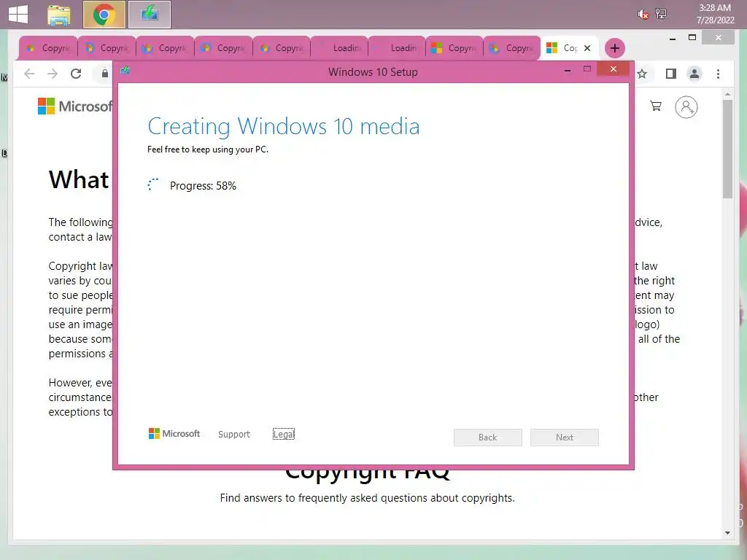747x560 pixels.
Task: Switch to the third Copyright tab in Chrome
Action: (x=165, y=48)
